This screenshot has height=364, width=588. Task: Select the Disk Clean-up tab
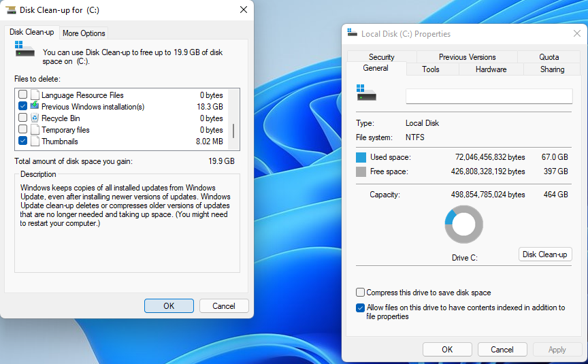pos(32,32)
